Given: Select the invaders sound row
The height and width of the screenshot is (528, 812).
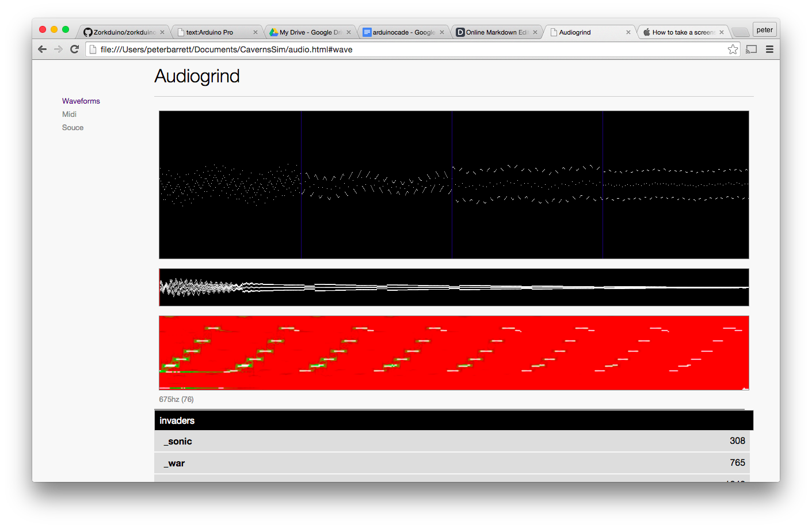Looking at the screenshot, I should coord(454,420).
